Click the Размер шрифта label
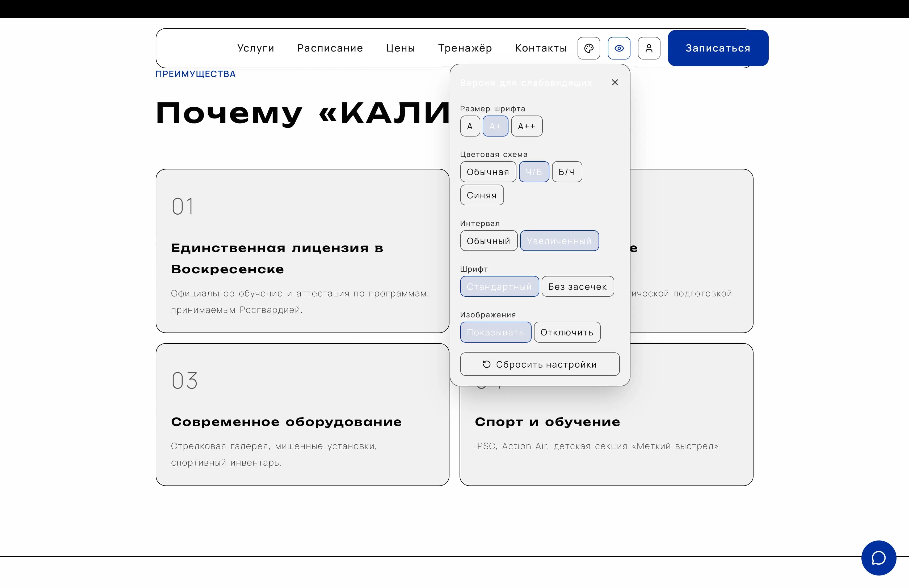The height and width of the screenshot is (588, 909). tap(493, 109)
